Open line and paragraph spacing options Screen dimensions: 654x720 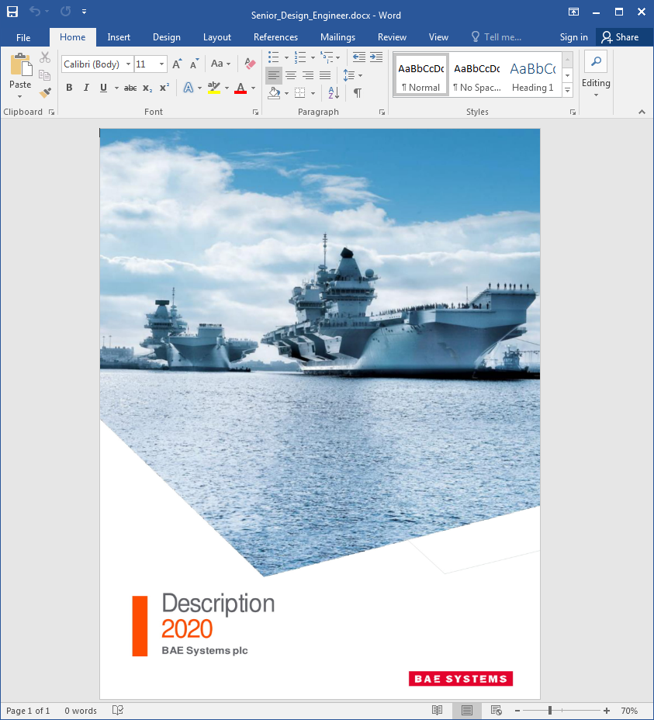[352, 75]
